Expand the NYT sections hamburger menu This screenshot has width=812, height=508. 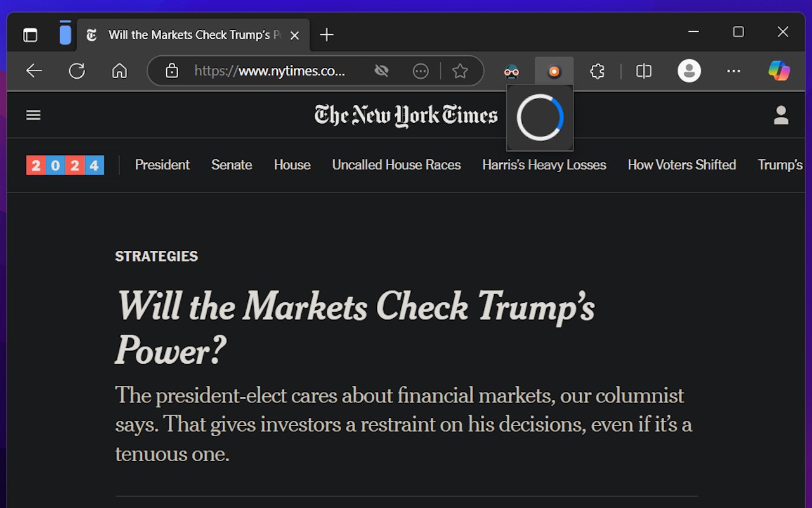(x=33, y=115)
